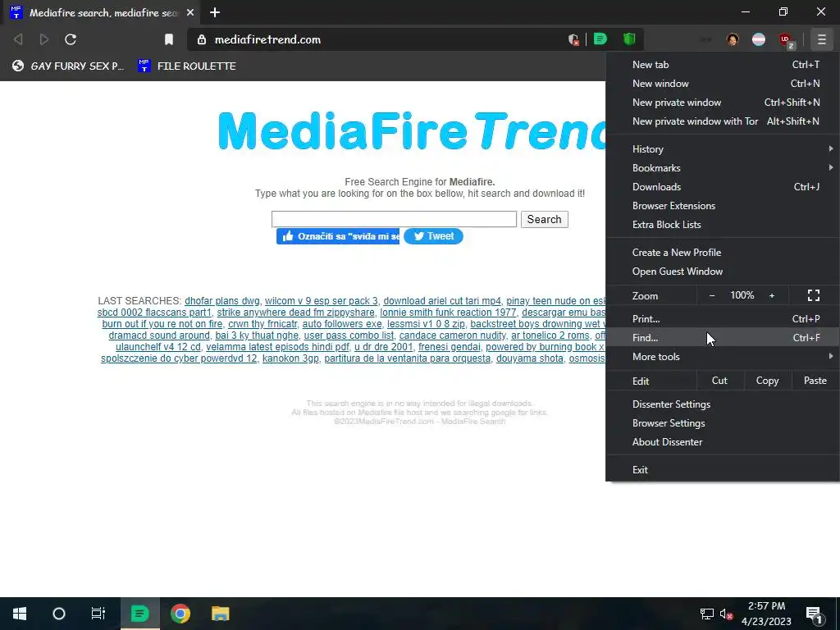Viewport: 840px width, 630px height.
Task: Select About Dissenter
Action: (x=723, y=442)
